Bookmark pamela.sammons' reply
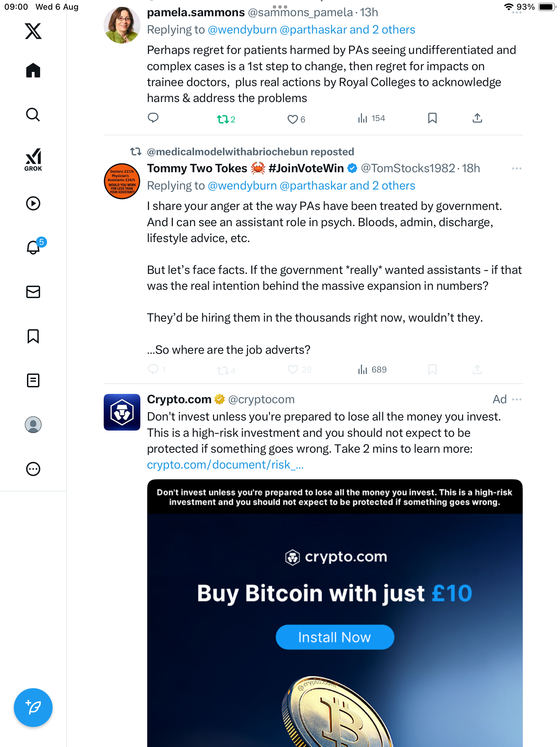This screenshot has height=747, width=560. pyautogui.click(x=432, y=118)
